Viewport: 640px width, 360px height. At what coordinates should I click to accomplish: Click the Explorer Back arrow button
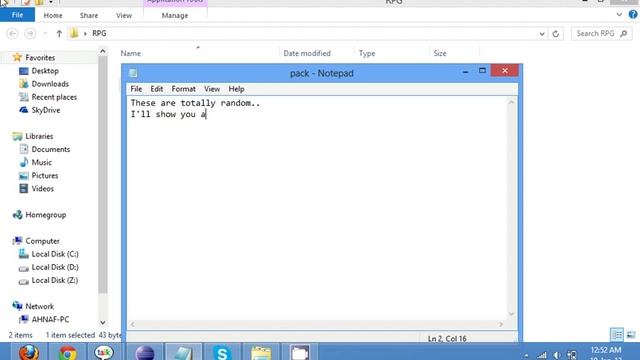(13, 33)
